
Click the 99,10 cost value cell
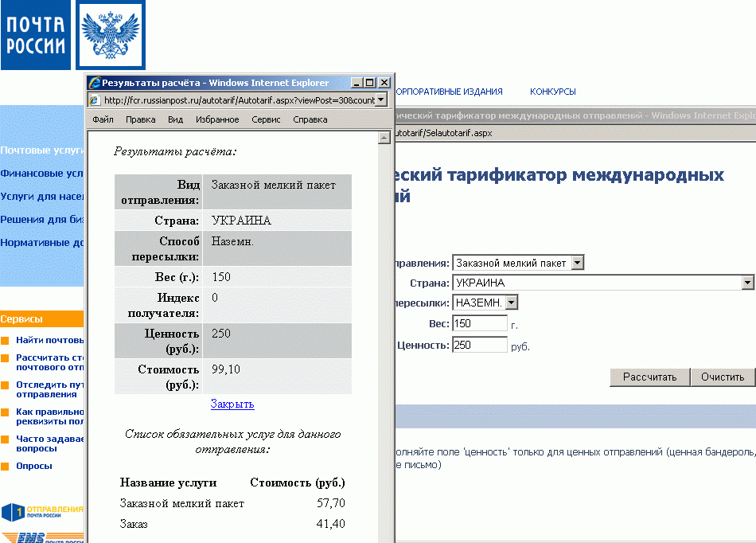pos(277,377)
